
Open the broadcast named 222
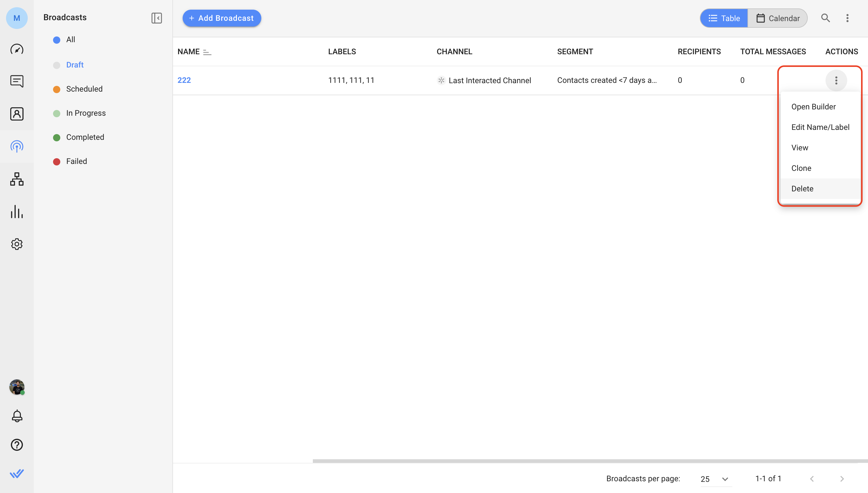(184, 80)
